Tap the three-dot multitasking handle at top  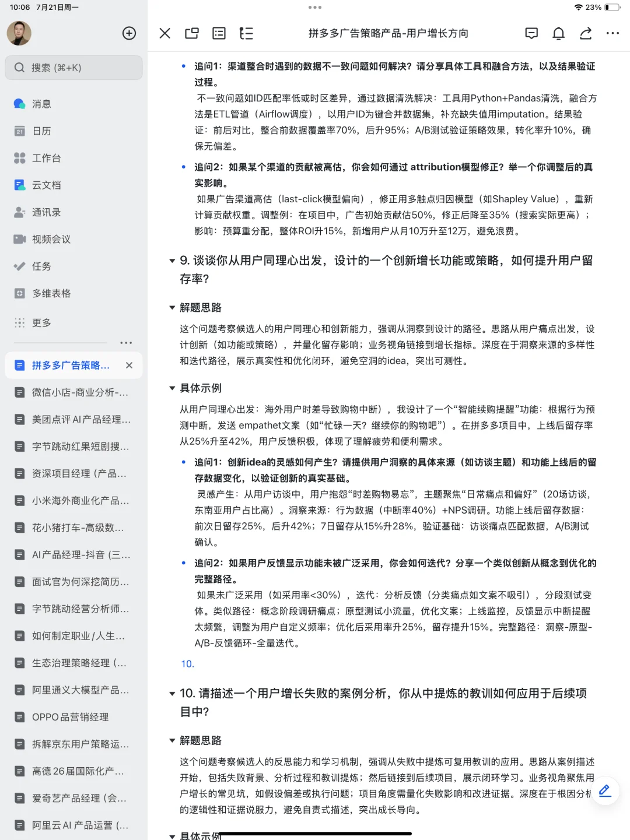(315, 8)
